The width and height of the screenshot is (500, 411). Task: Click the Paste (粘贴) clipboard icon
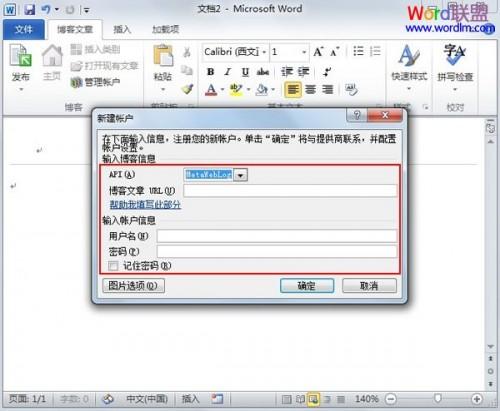point(163,56)
